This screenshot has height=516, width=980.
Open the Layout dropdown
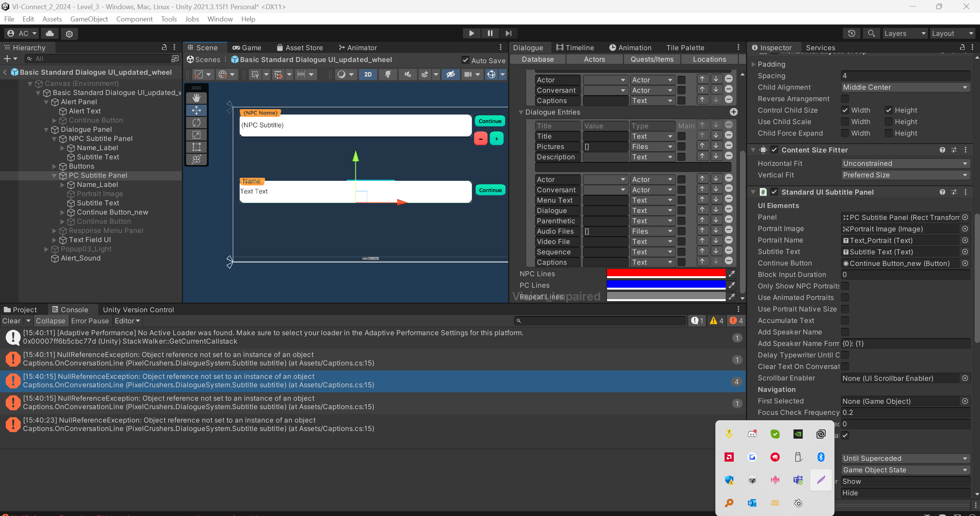tap(952, 33)
